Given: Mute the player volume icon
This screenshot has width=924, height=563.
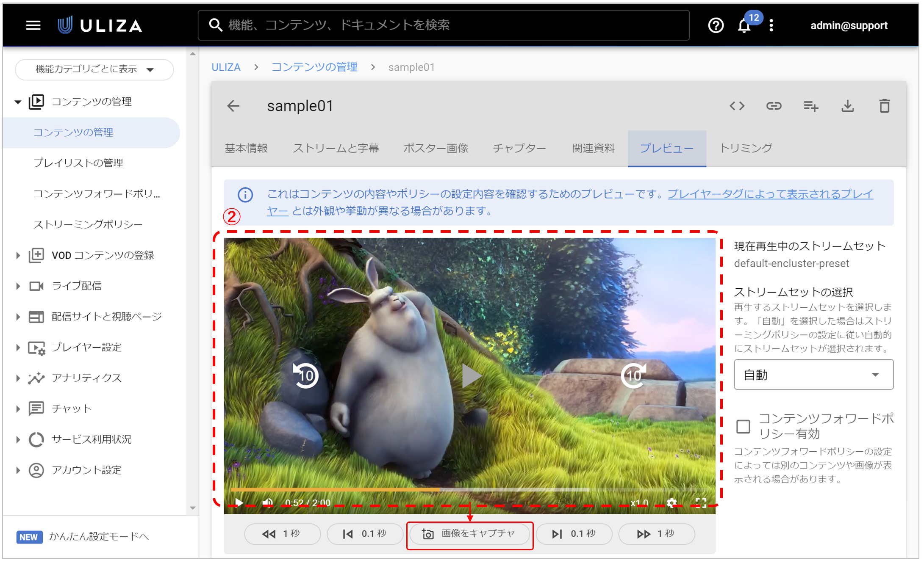Looking at the screenshot, I should 268,502.
